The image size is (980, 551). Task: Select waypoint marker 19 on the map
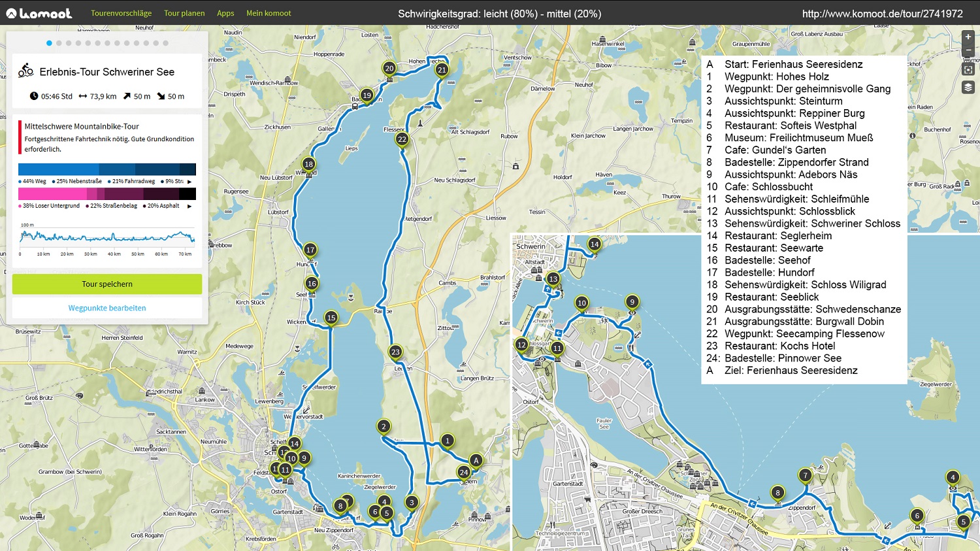pyautogui.click(x=367, y=95)
